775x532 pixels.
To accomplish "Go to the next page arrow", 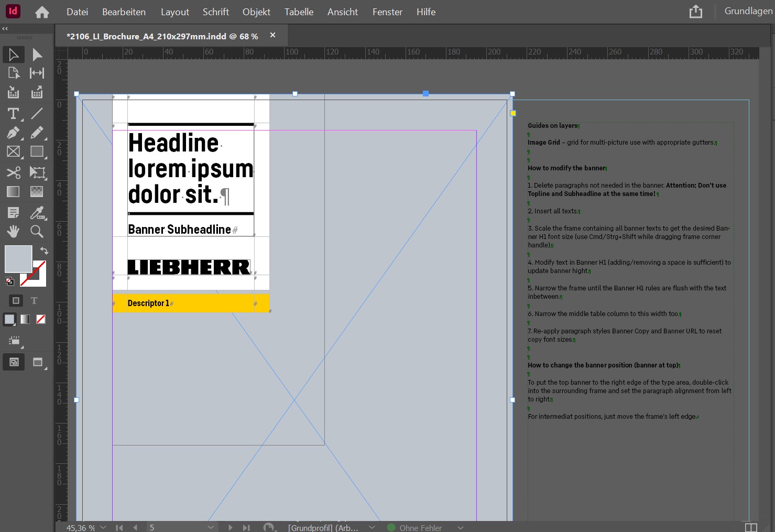I will point(230,527).
